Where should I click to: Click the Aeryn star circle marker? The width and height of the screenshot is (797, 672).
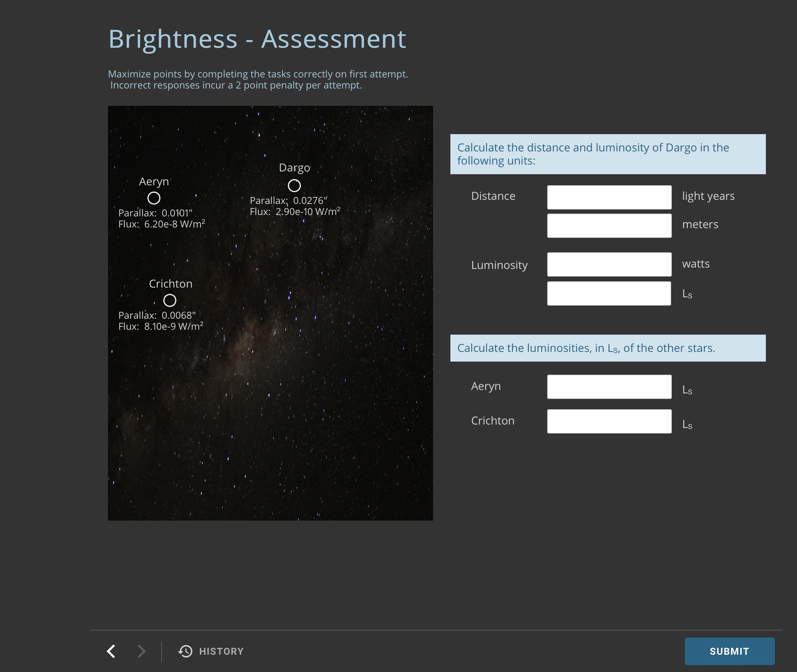tap(154, 198)
